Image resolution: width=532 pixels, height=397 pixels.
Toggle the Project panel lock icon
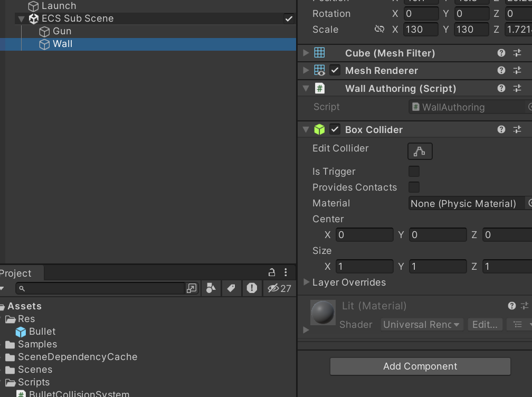pos(272,272)
